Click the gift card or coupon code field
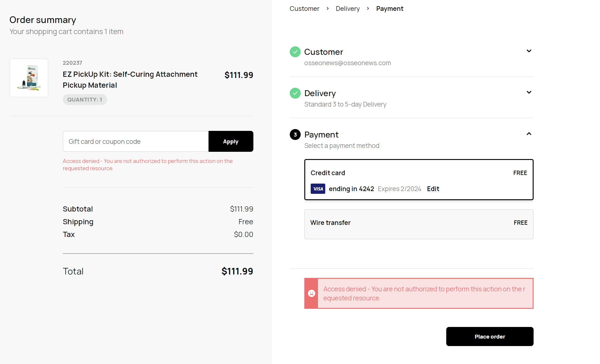Viewport: 600px width, 364px height. click(135, 141)
